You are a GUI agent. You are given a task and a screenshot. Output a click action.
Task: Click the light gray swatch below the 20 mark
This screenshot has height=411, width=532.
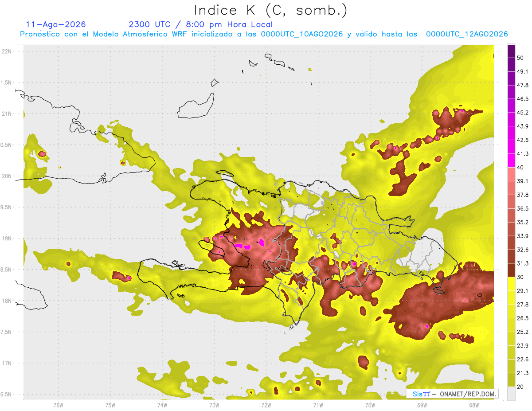tap(511, 394)
